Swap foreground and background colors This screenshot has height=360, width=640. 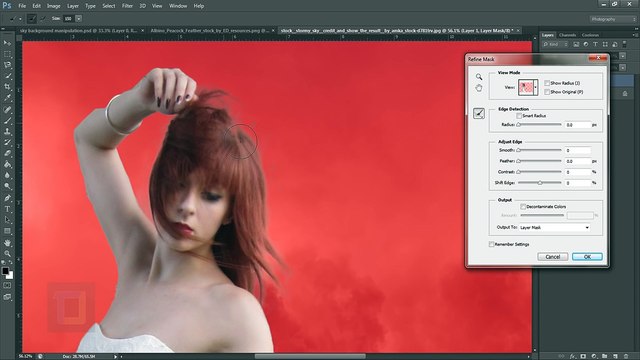pyautogui.click(x=11, y=263)
